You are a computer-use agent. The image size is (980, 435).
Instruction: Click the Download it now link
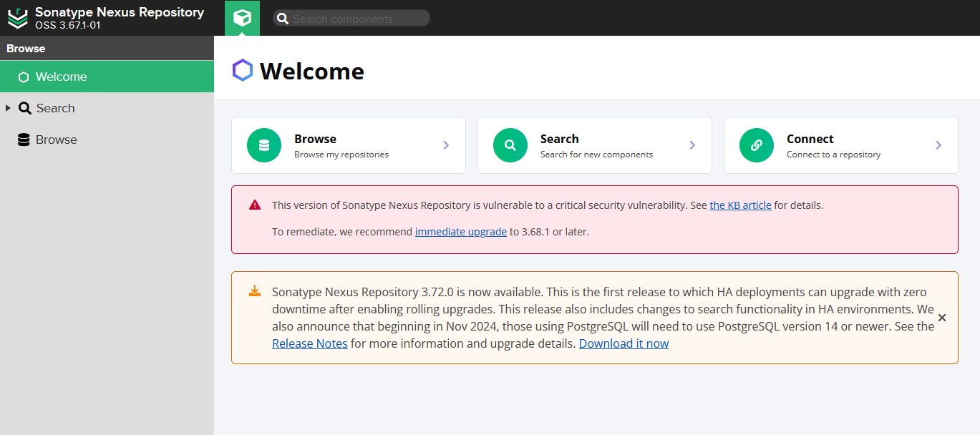coord(624,343)
